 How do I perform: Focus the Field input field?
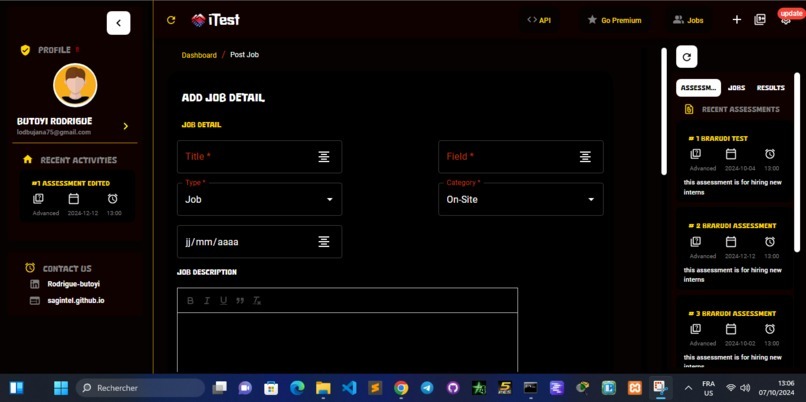pos(521,157)
